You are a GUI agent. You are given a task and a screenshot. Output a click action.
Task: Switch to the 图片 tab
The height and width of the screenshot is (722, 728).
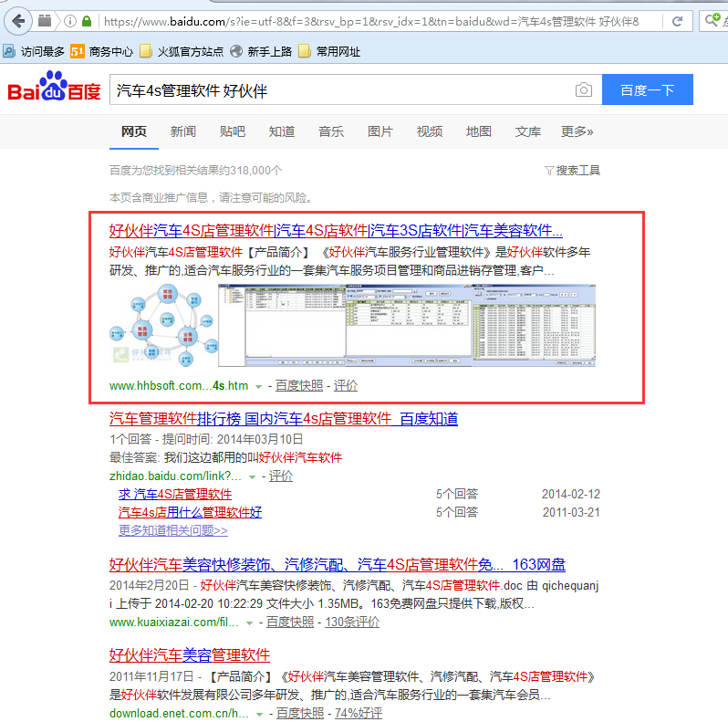click(380, 132)
